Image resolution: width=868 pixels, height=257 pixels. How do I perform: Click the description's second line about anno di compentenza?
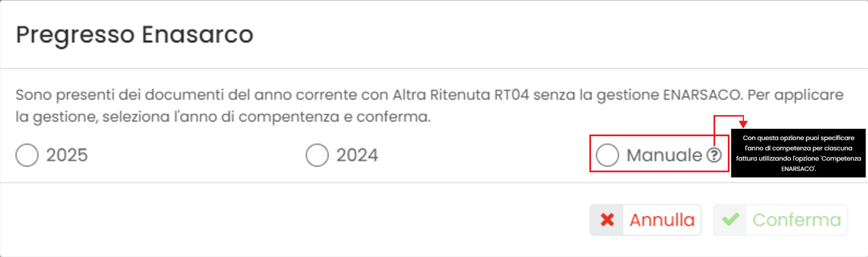[223, 118]
